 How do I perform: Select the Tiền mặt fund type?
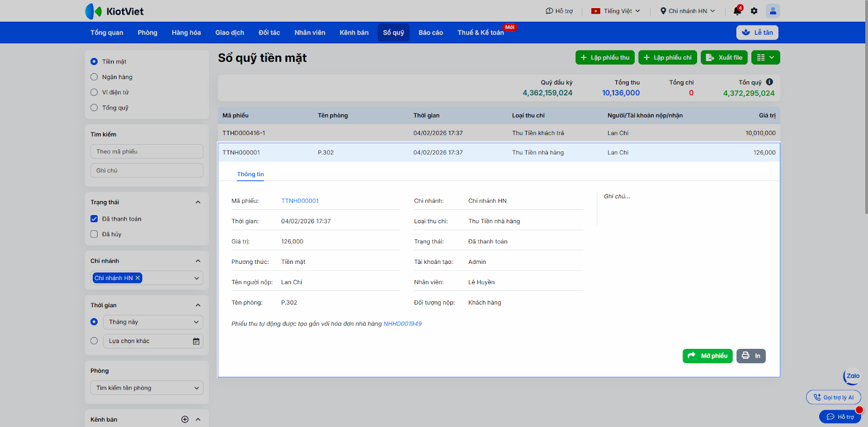pyautogui.click(x=94, y=62)
